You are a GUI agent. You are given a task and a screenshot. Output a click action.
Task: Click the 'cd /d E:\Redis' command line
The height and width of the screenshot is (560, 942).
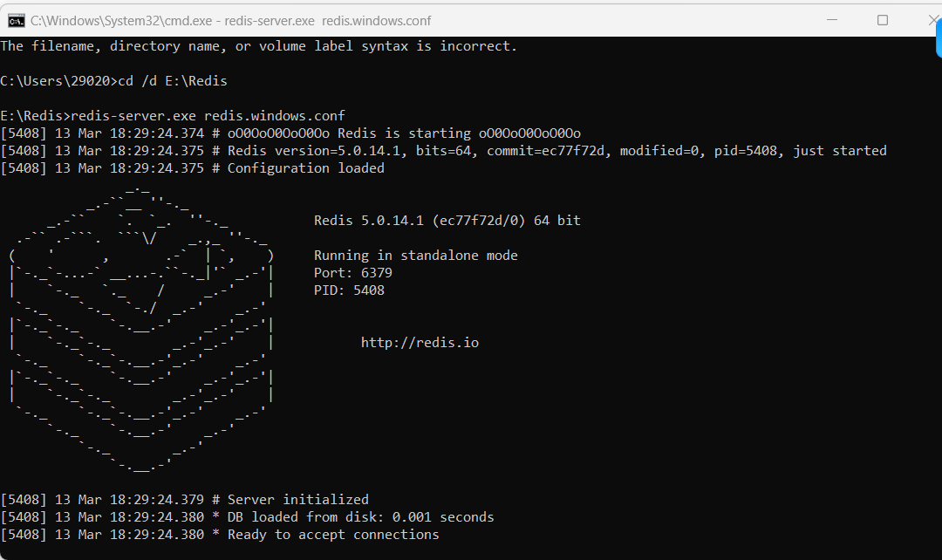(114, 81)
